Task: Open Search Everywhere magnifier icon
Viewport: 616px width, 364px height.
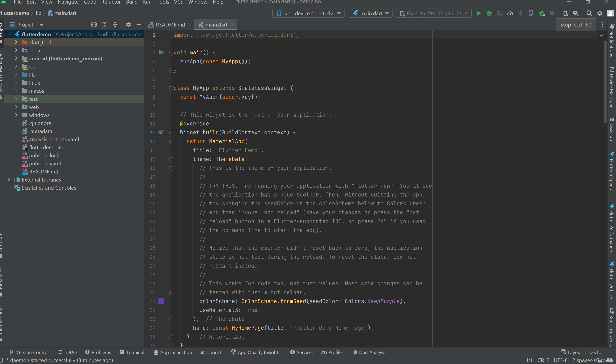Action: [589, 13]
